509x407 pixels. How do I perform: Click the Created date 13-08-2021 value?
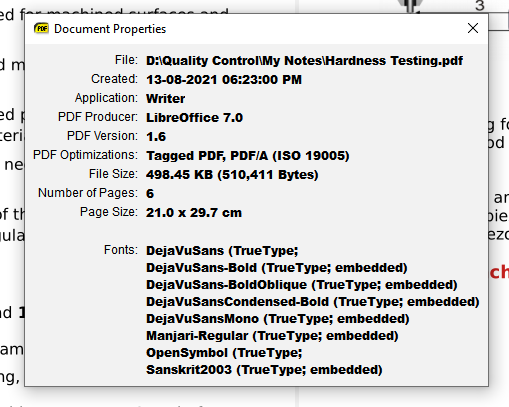click(224, 80)
